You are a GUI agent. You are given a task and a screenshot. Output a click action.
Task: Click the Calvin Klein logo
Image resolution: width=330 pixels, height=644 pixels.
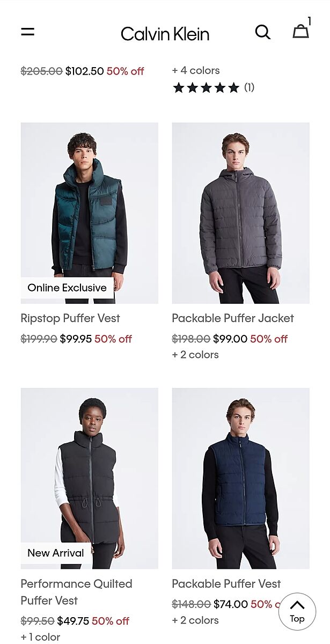[165, 34]
